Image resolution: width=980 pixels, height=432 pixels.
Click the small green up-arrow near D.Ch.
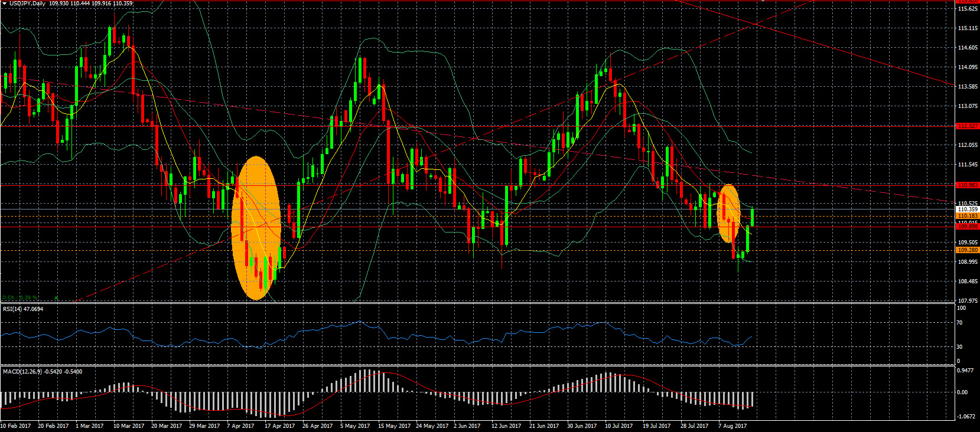coord(56,298)
